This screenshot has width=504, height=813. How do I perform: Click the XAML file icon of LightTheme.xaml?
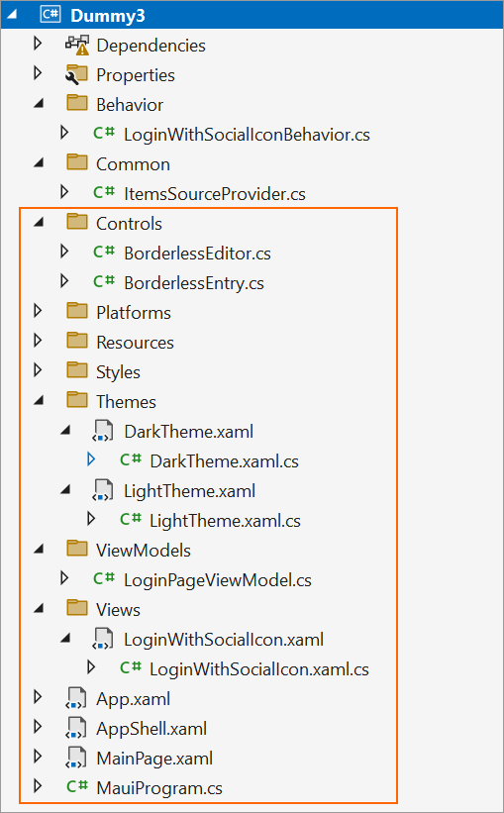pos(103,490)
